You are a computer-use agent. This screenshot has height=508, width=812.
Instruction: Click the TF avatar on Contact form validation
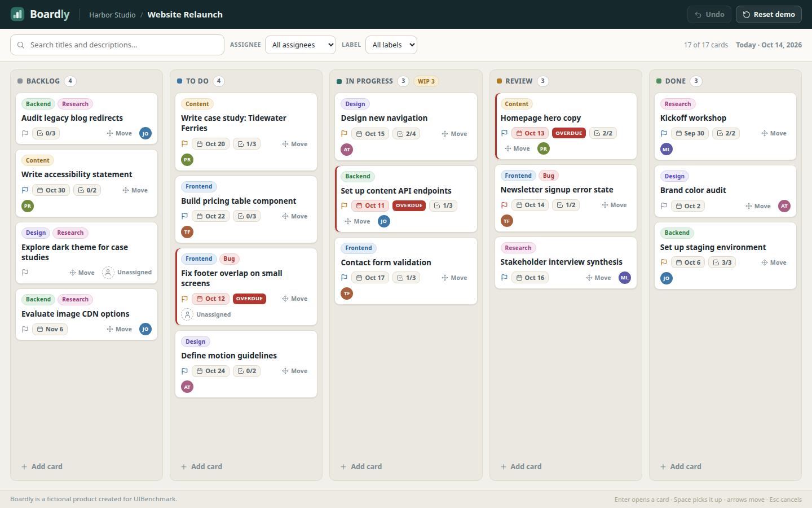point(347,294)
